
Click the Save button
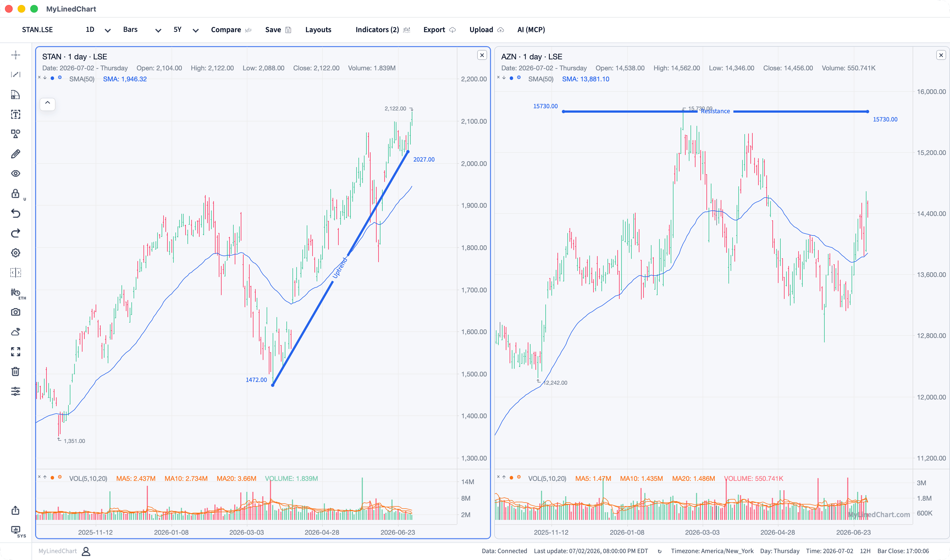pos(278,30)
